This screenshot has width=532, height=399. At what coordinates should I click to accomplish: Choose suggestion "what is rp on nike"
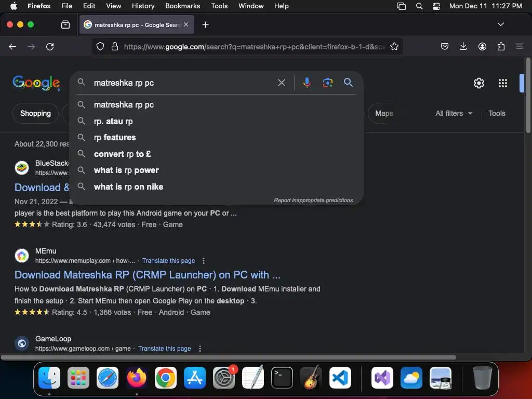pos(216,187)
